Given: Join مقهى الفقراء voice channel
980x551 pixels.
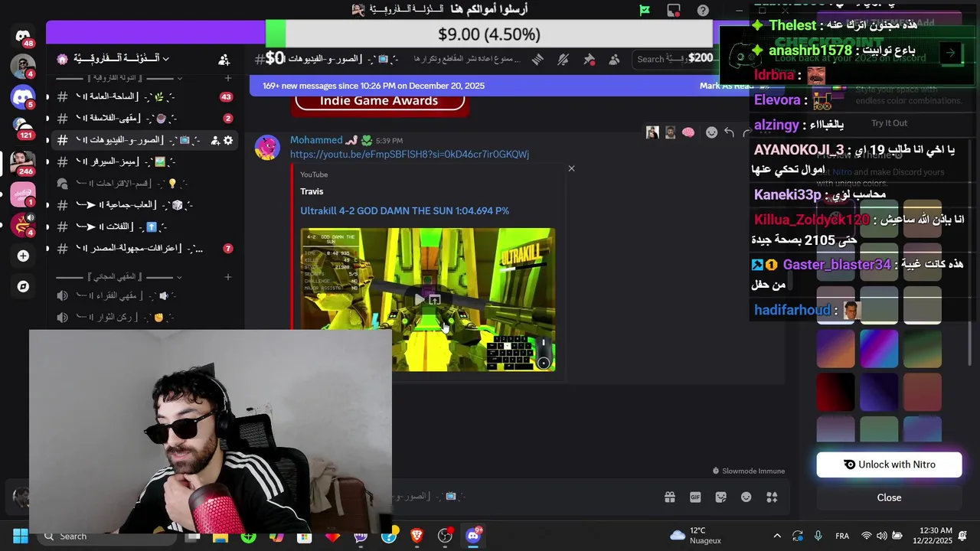Looking at the screenshot, I should click(145, 295).
